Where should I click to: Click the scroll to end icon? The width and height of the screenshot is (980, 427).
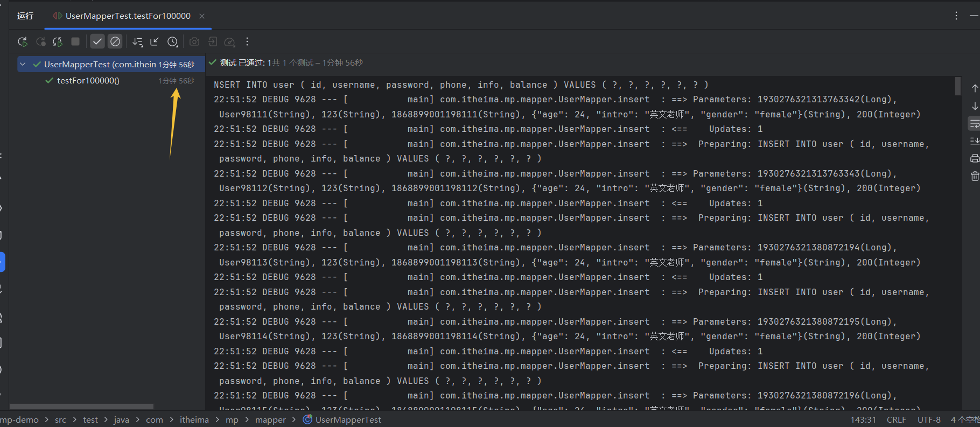coord(974,141)
